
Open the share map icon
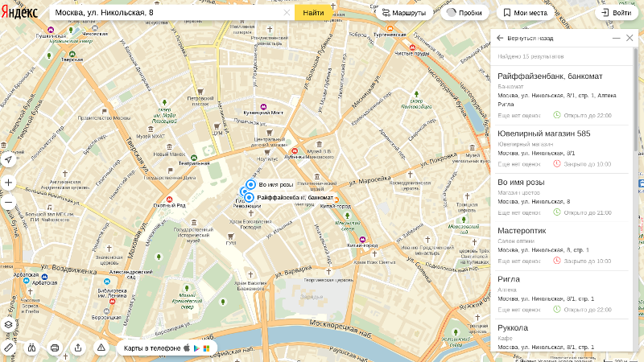pos(78,348)
